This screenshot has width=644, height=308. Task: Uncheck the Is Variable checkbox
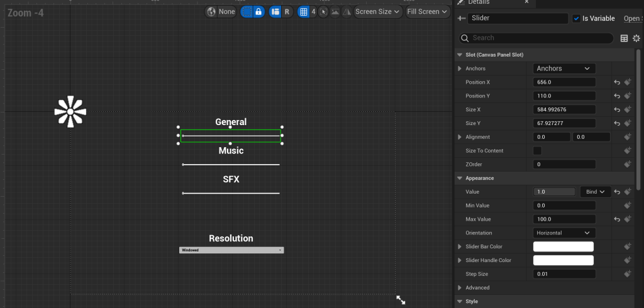tap(576, 19)
